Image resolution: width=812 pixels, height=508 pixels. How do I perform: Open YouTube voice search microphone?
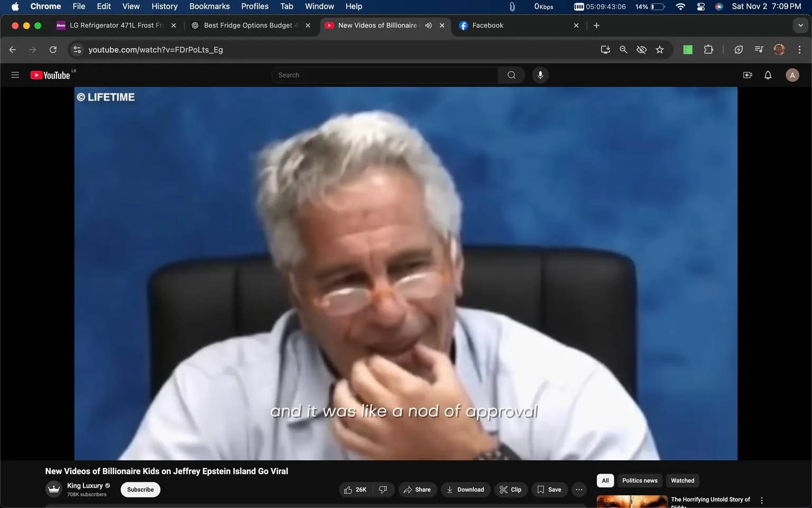[x=540, y=75]
